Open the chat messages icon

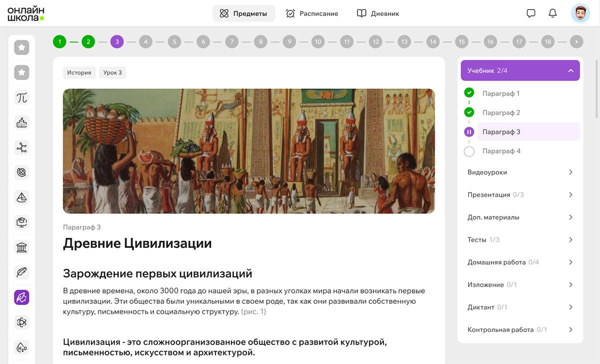531,13
